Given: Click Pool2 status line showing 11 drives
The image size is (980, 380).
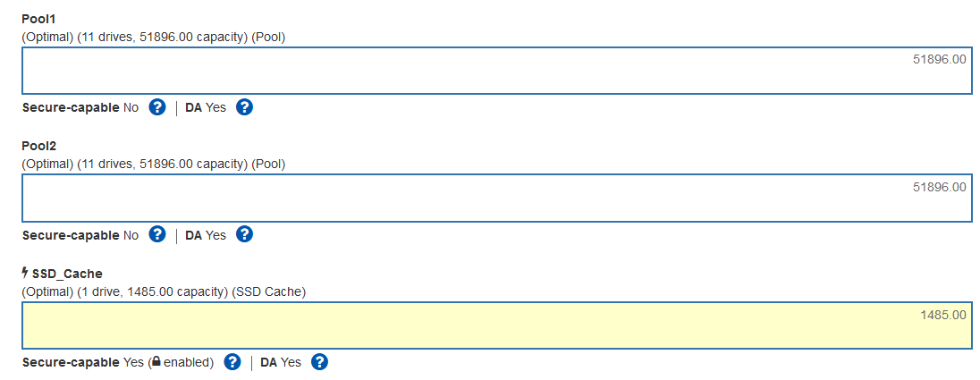Looking at the screenshot, I should point(154,164).
